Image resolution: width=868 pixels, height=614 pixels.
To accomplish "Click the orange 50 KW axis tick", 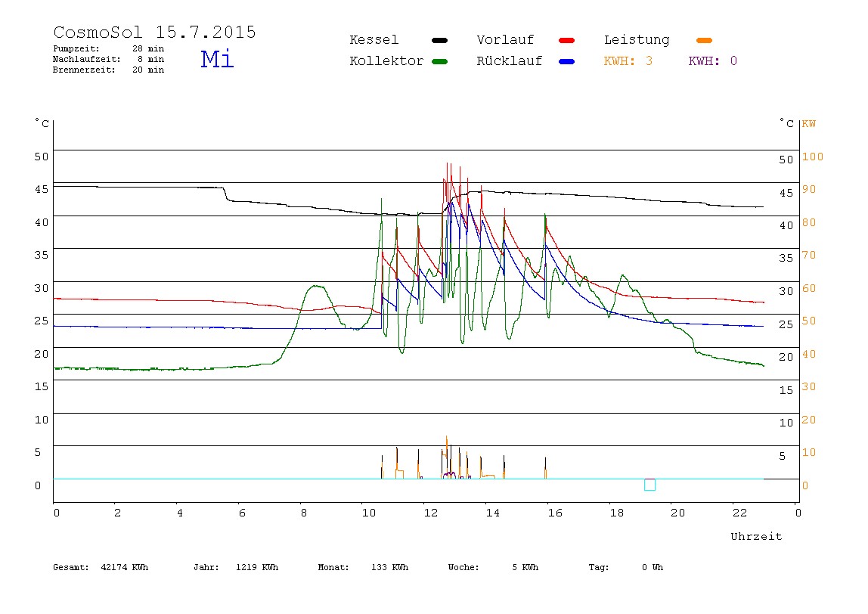I will [x=809, y=321].
